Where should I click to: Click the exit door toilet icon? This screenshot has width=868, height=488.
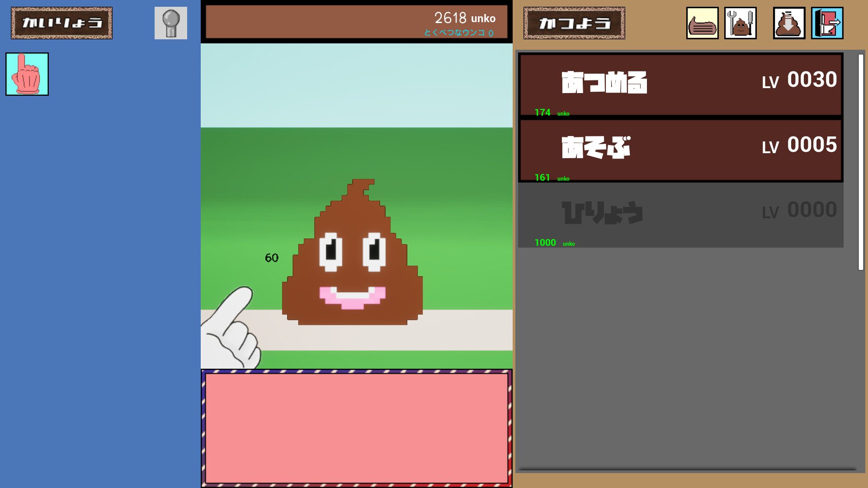click(x=827, y=23)
